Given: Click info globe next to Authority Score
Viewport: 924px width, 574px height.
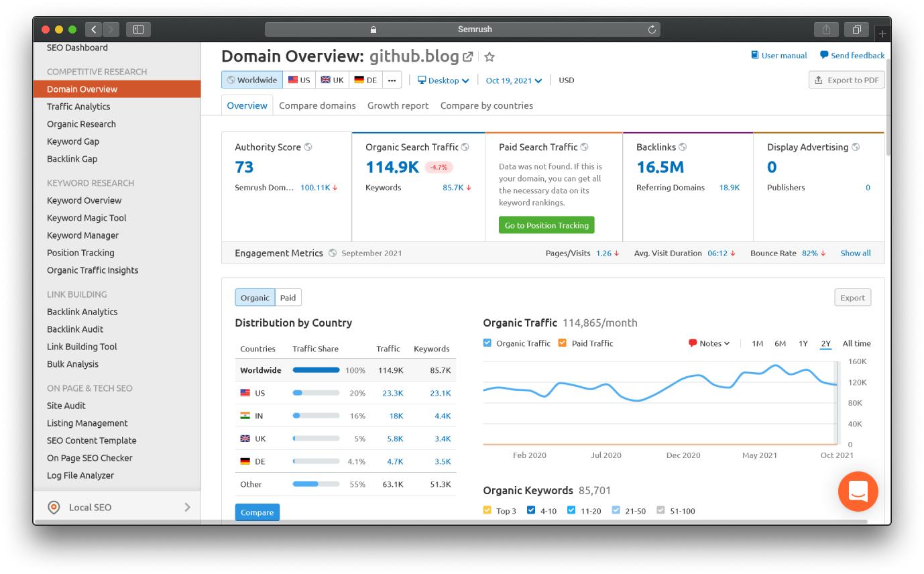Looking at the screenshot, I should click(x=308, y=147).
